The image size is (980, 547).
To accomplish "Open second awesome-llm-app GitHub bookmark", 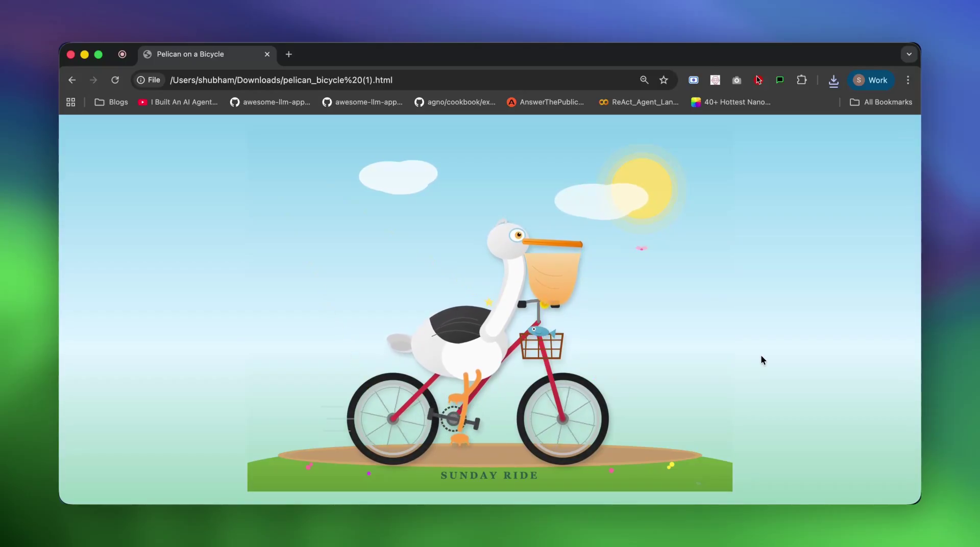I will coord(362,102).
